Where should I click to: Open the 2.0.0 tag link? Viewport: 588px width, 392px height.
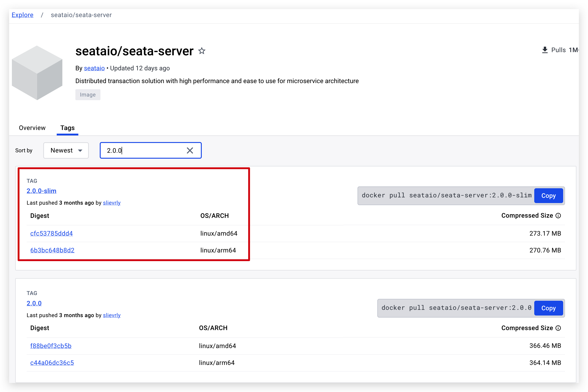[34, 303]
